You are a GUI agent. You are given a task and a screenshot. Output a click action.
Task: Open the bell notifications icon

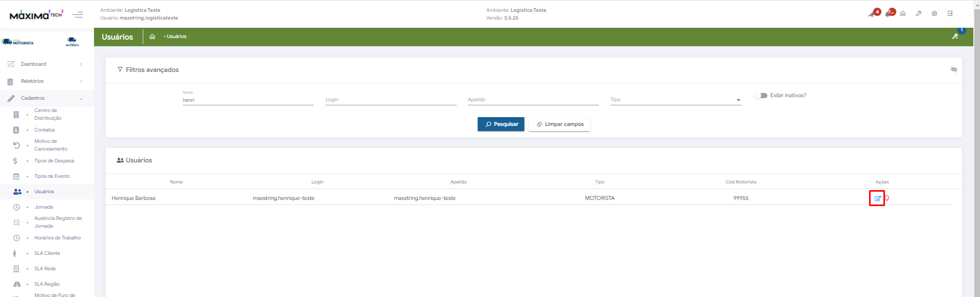point(890,13)
